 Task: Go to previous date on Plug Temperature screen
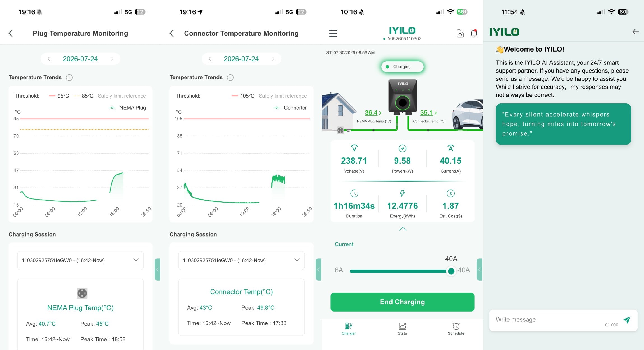click(49, 59)
